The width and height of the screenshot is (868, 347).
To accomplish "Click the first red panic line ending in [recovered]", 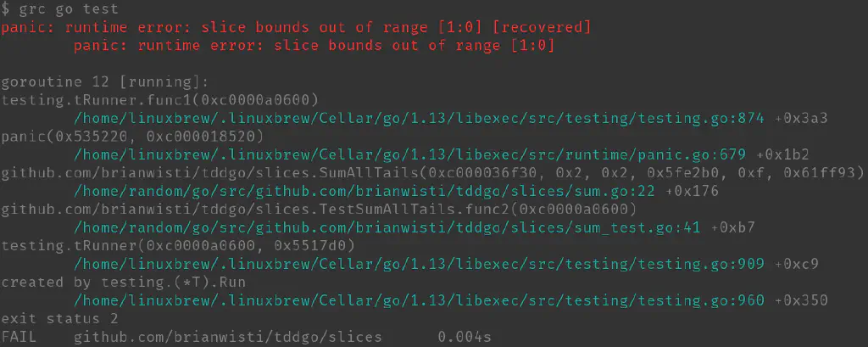I will pos(296,27).
